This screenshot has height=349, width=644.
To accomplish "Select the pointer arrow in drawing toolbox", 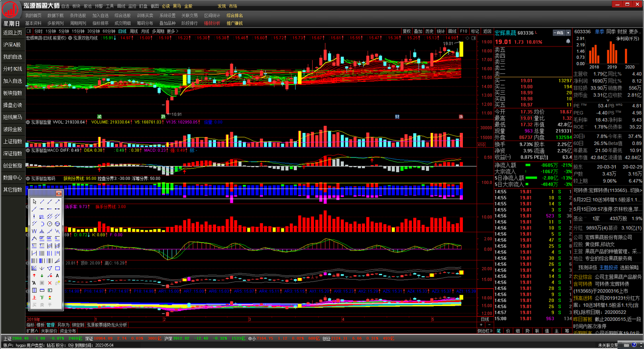I will (x=34, y=201).
